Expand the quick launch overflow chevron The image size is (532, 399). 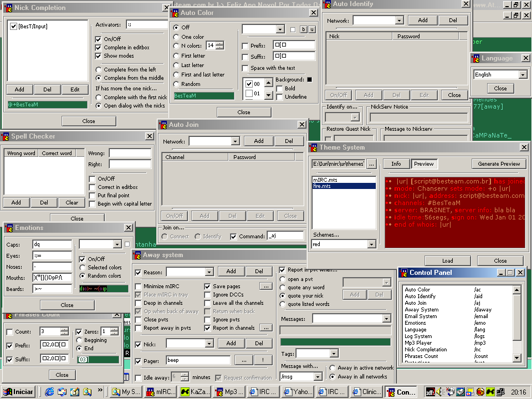coord(100,390)
